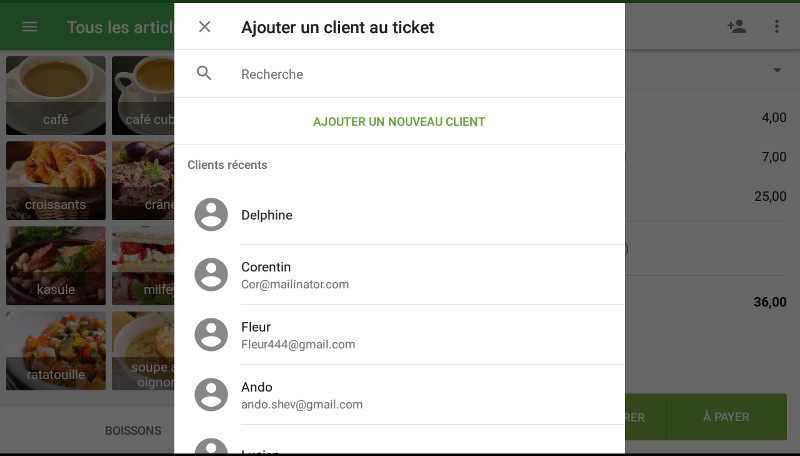
Task: Select the croissants item thumbnail
Action: (56, 180)
